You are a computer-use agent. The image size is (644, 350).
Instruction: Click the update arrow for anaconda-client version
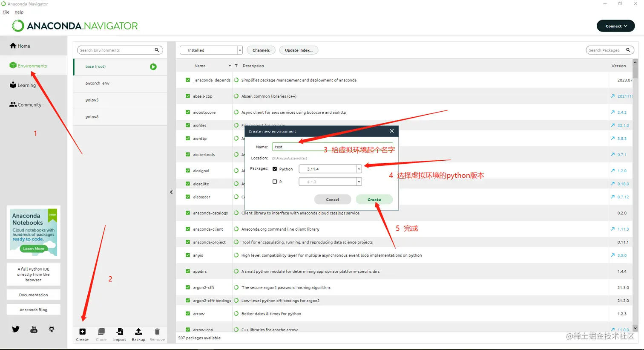coord(613,229)
